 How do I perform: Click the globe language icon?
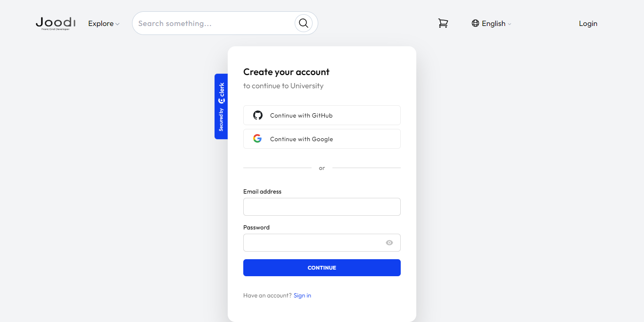coord(475,23)
